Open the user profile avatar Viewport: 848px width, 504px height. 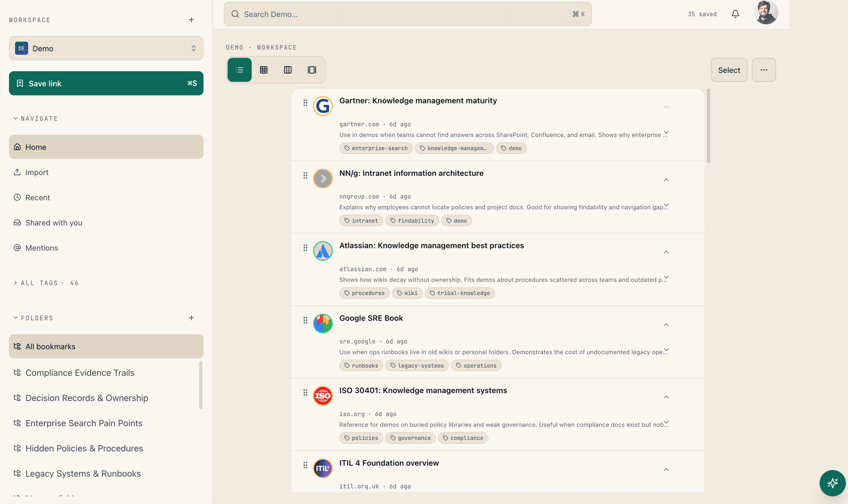click(766, 13)
